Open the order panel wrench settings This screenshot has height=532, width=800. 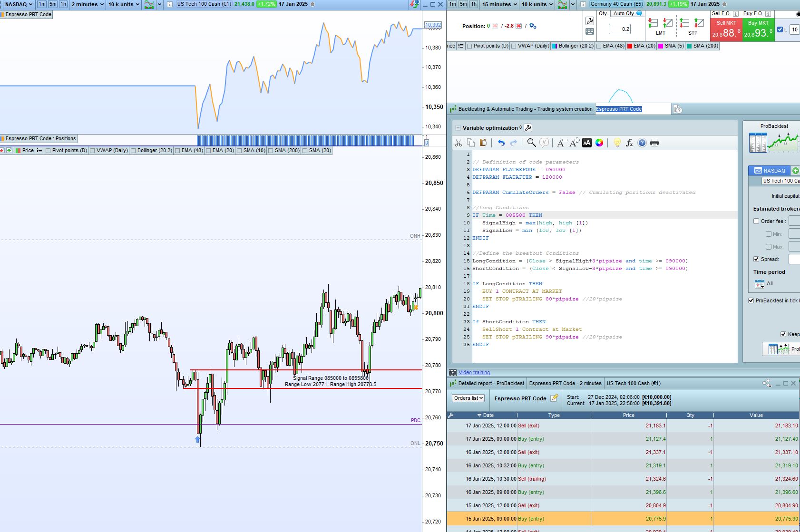[590, 21]
